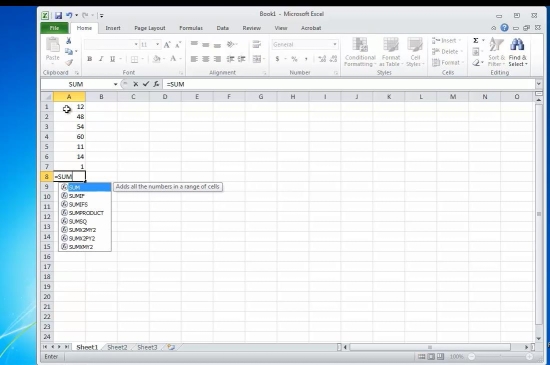This screenshot has width=550, height=365.
Task: Switch to Page Layout view in status bar
Action: coord(431,357)
